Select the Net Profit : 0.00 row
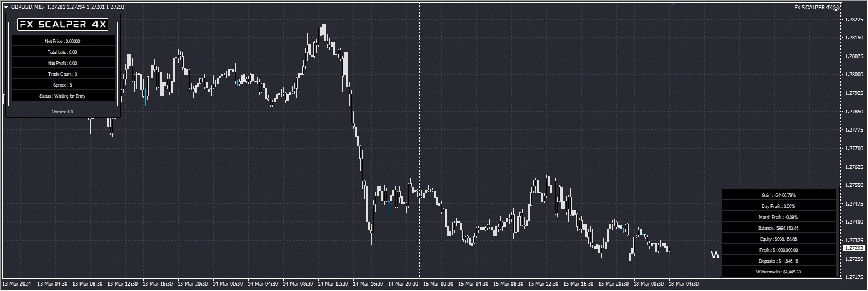The height and width of the screenshot is (291, 868). click(x=63, y=63)
